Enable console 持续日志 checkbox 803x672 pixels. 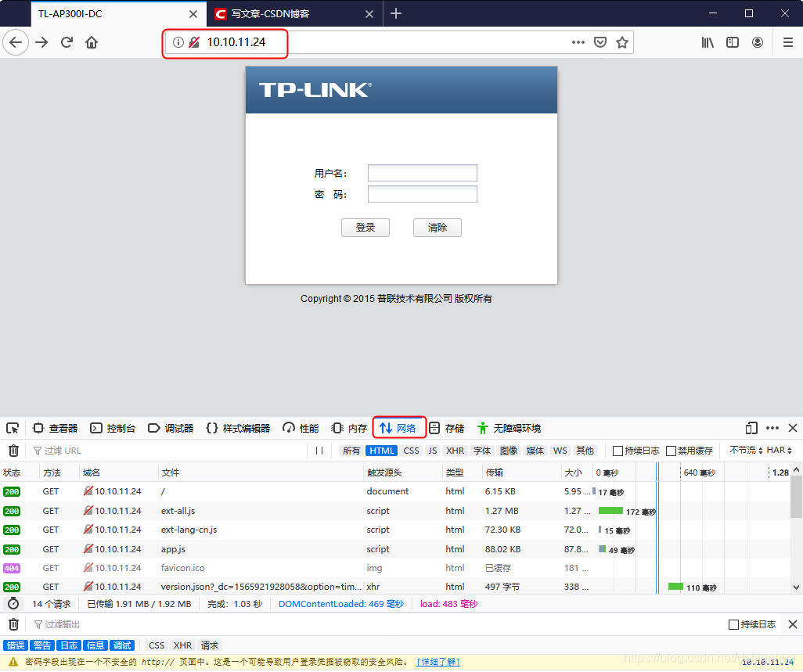pos(733,624)
